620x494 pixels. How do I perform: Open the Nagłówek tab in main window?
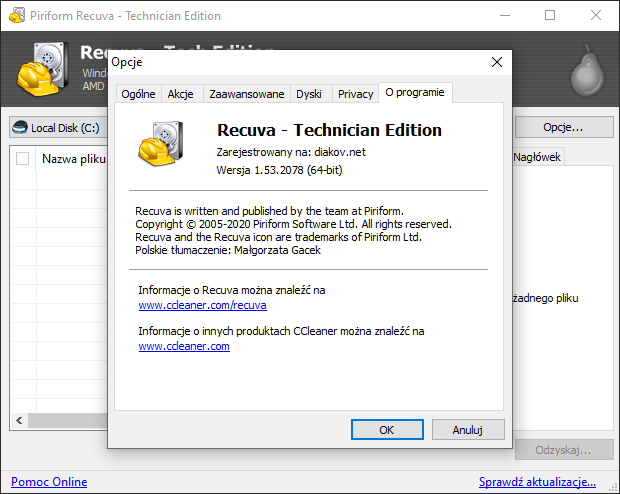point(537,157)
